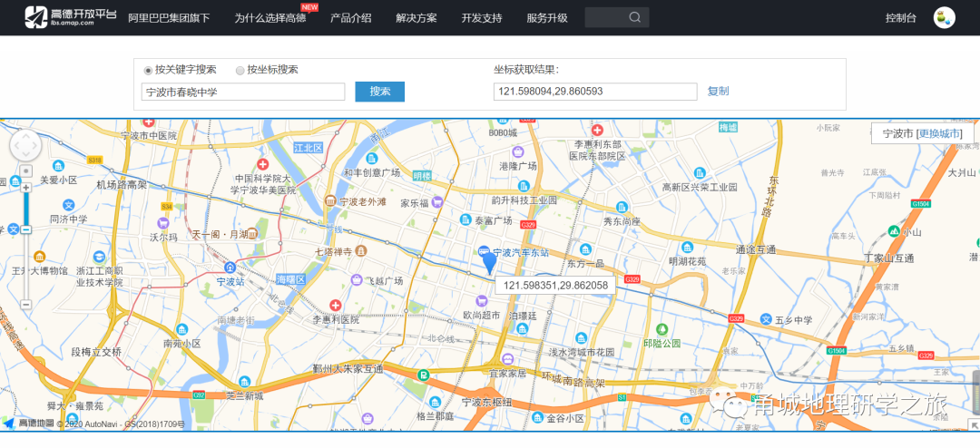This screenshot has width=980, height=448.
Task: Click the 沃尔玛 shopping cart icon
Action: point(163,223)
